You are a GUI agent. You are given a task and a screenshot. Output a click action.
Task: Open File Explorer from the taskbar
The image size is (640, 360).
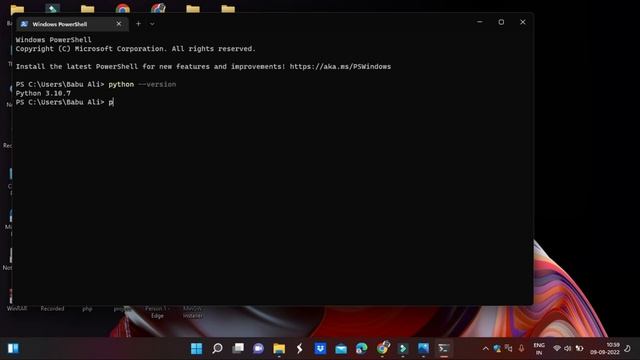coord(279,348)
